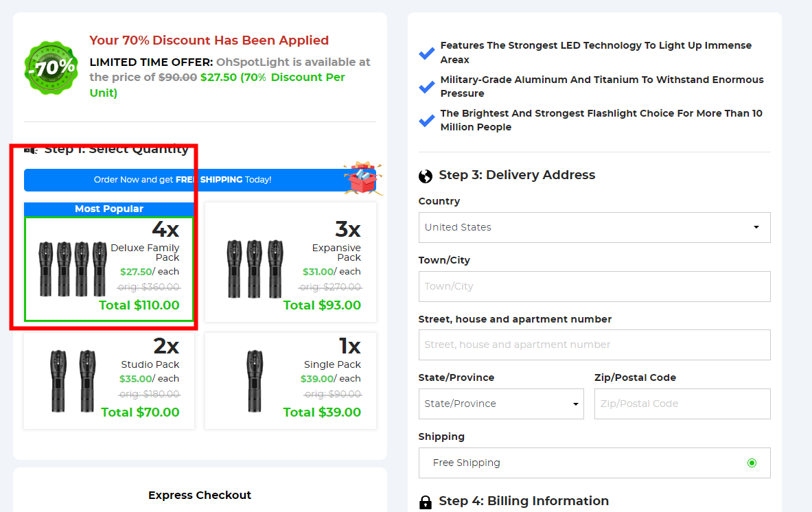Screen dimensions: 812x512
Task: Open the Country dropdown showing United States
Action: point(594,227)
